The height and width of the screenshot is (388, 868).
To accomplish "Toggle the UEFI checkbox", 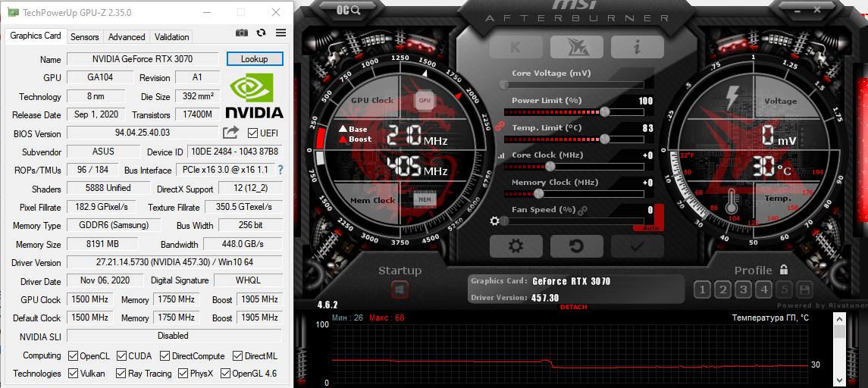I will pos(252,133).
